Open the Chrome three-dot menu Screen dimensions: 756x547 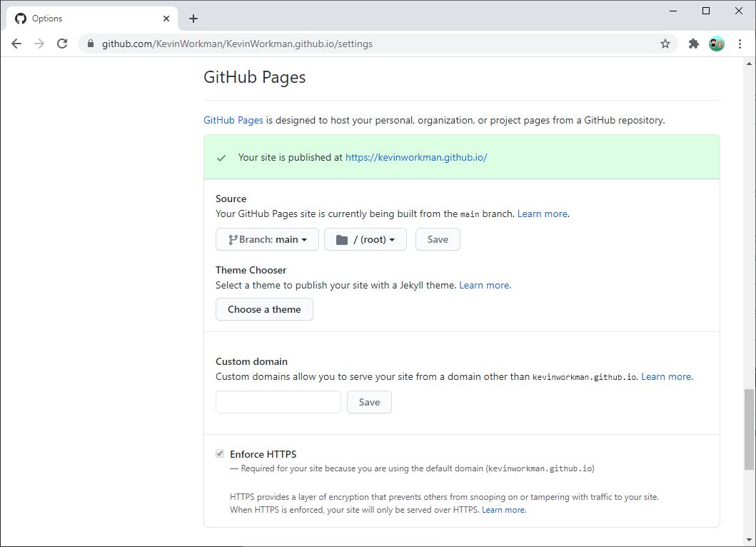(x=740, y=44)
